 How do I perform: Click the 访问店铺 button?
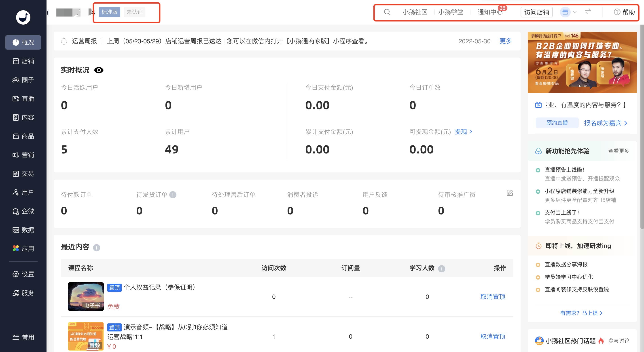click(536, 12)
